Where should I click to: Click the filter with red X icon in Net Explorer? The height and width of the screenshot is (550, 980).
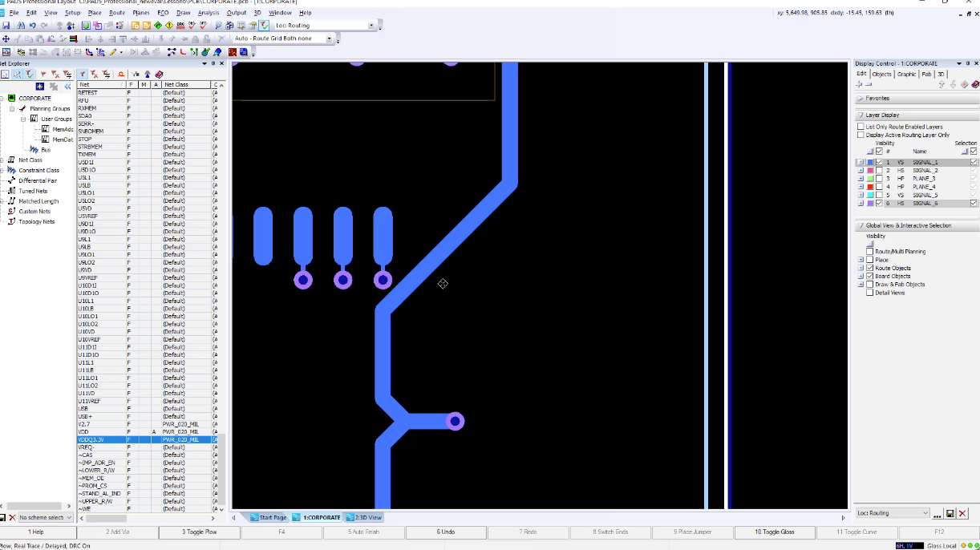(x=56, y=75)
